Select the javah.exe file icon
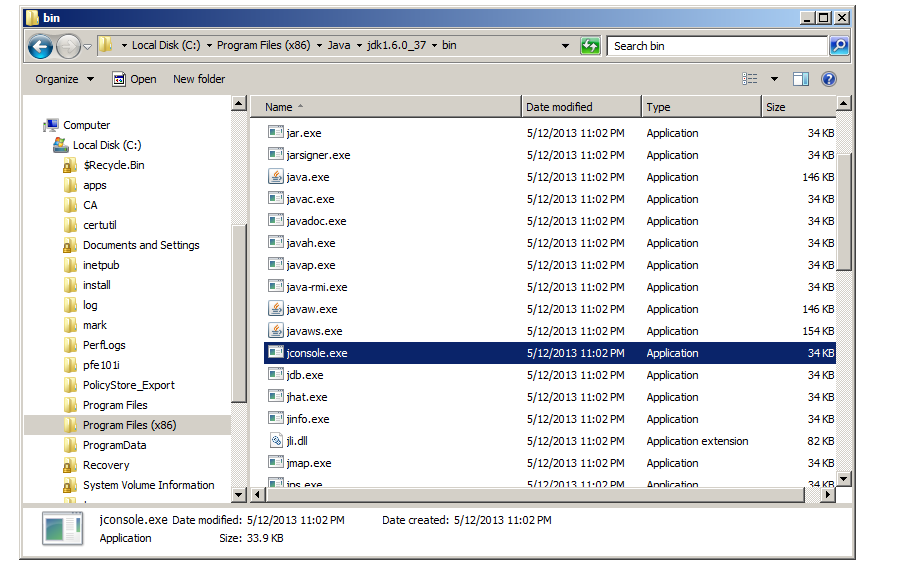 point(276,242)
